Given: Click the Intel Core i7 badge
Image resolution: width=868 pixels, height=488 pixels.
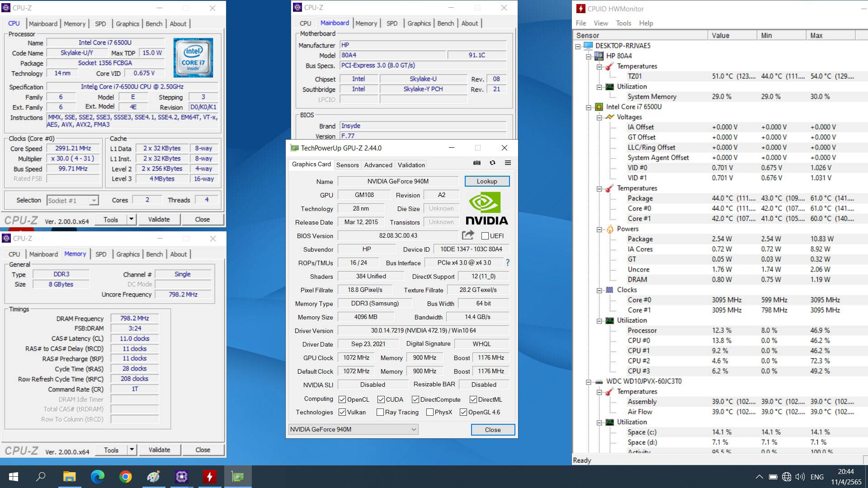Looking at the screenshot, I should coord(193,58).
